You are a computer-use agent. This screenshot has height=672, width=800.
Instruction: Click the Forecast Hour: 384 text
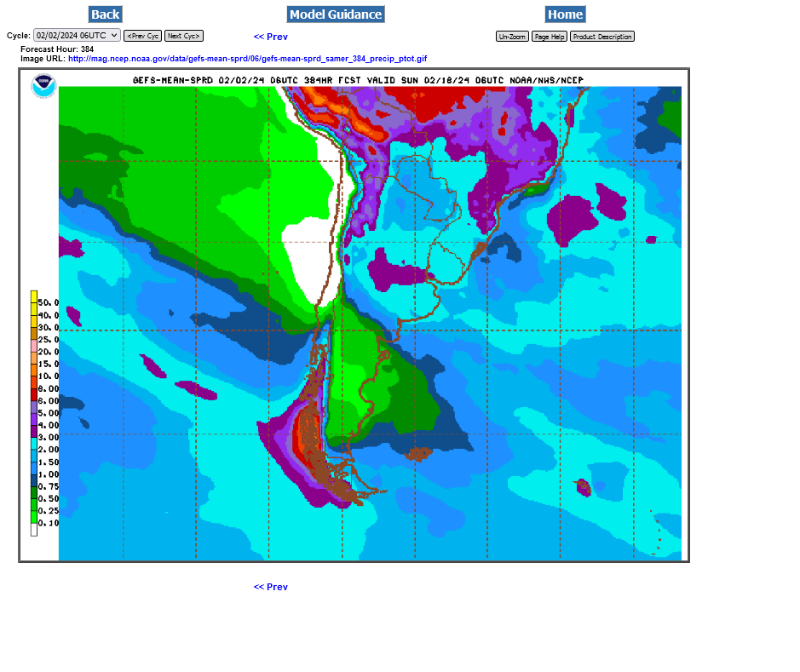(x=57, y=49)
